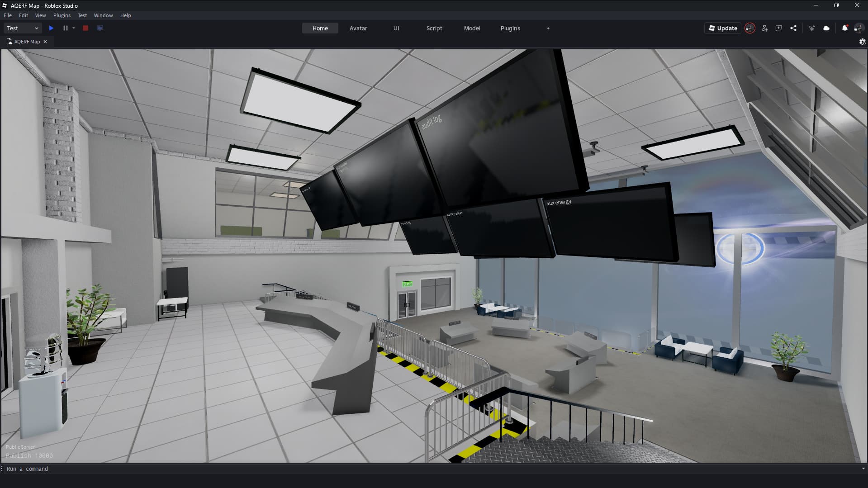The image size is (868, 488).
Task: Switch to the Model ribbon tab
Action: (x=472, y=28)
